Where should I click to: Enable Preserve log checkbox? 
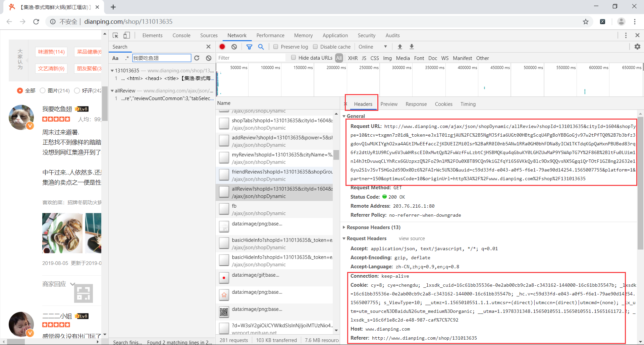point(276,47)
